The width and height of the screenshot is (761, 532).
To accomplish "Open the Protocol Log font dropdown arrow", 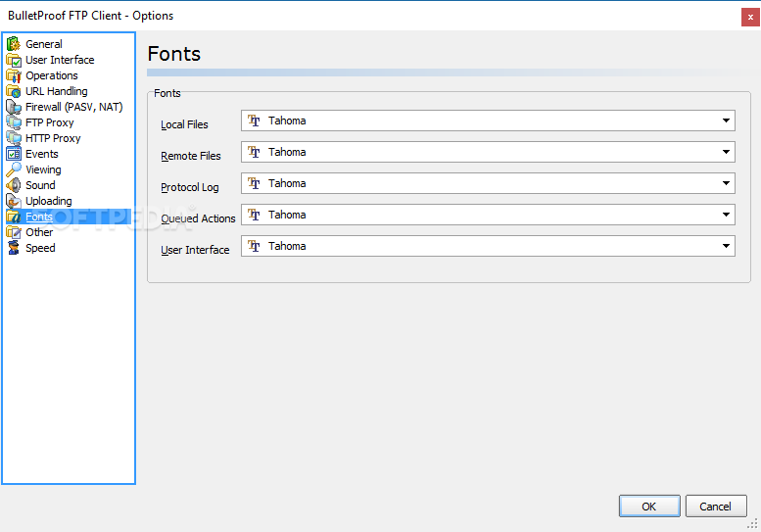I will [726, 183].
